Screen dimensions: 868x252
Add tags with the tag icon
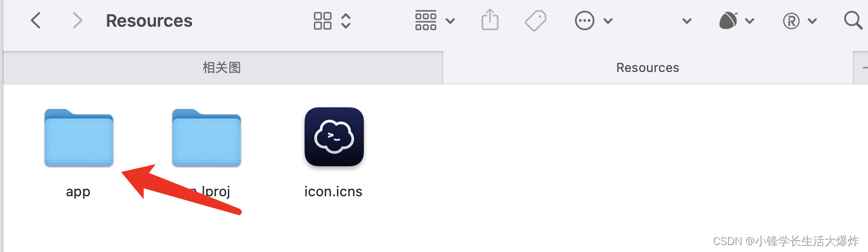[x=536, y=21]
